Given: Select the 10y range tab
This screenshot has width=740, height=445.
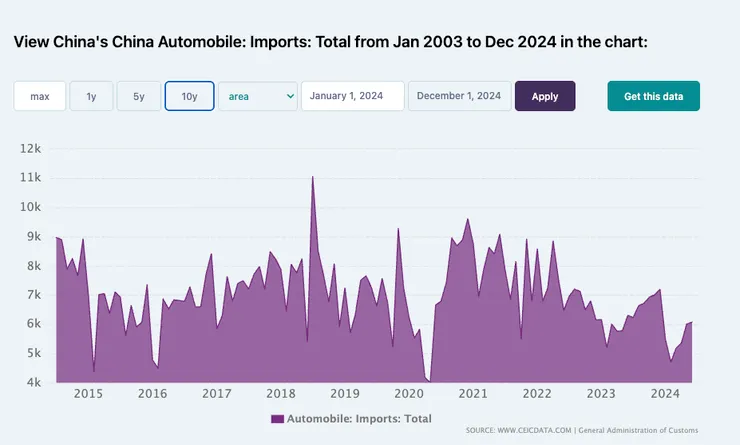Looking at the screenshot, I should 189,96.
